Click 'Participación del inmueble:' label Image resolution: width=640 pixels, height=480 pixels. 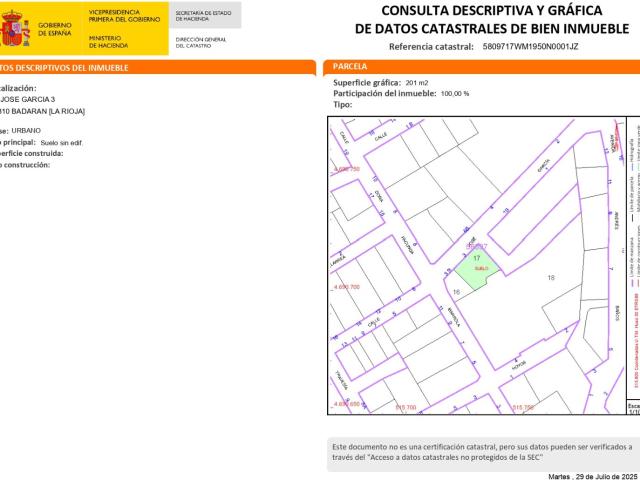pos(385,93)
